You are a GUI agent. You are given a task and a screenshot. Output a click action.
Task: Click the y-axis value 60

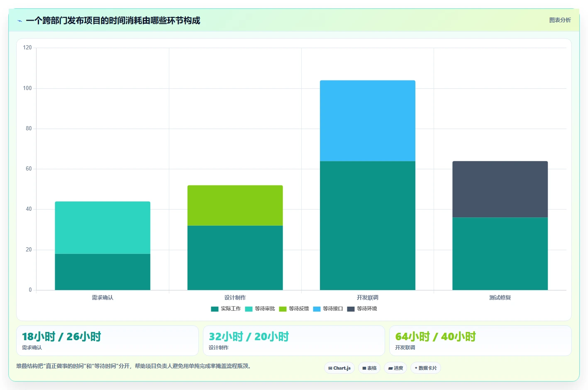[29, 169]
